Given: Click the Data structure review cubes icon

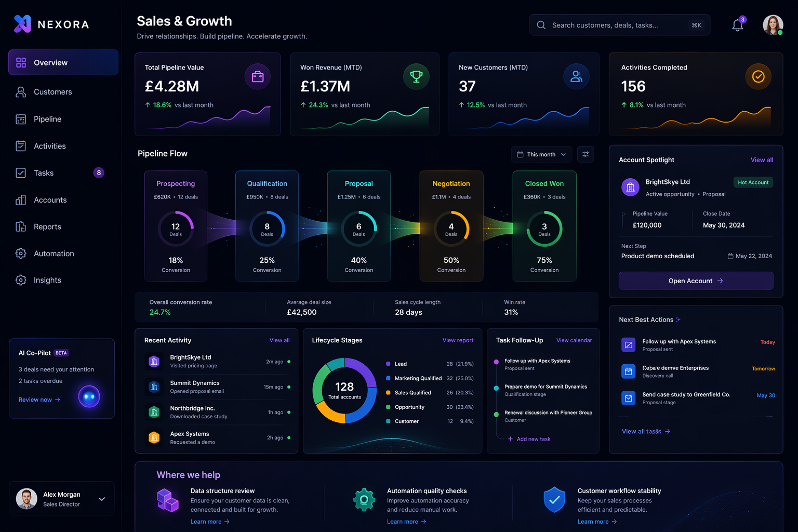Looking at the screenshot, I should coord(168,500).
